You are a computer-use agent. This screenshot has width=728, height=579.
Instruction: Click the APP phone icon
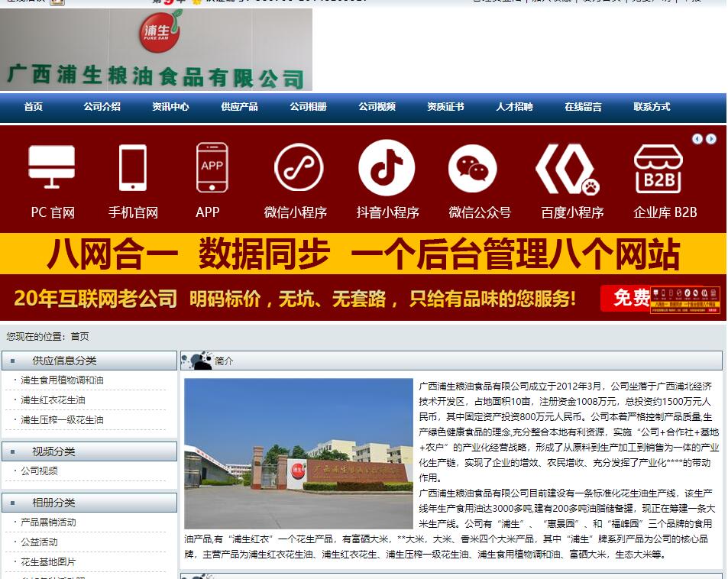coord(212,167)
